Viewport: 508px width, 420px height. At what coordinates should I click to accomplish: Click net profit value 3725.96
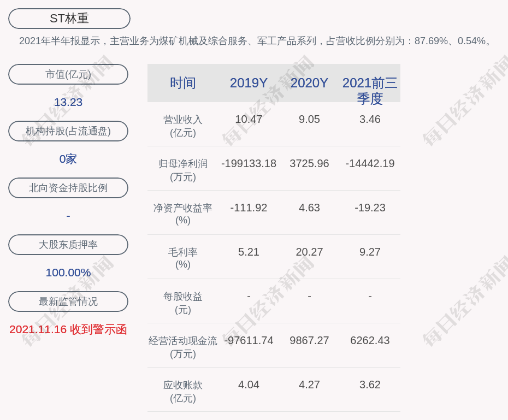tap(309, 163)
